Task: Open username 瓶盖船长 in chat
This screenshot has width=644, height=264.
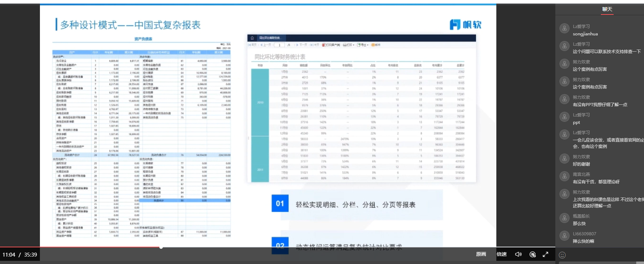Action: tap(581, 216)
